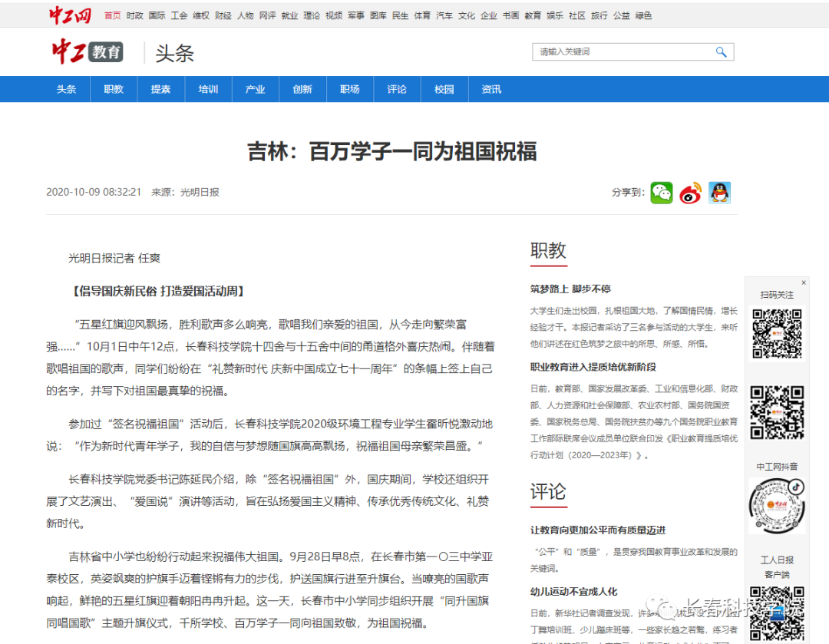Click the 中工网抖音 round QR code
Image resolution: width=829 pixels, height=644 pixels.
(777, 506)
